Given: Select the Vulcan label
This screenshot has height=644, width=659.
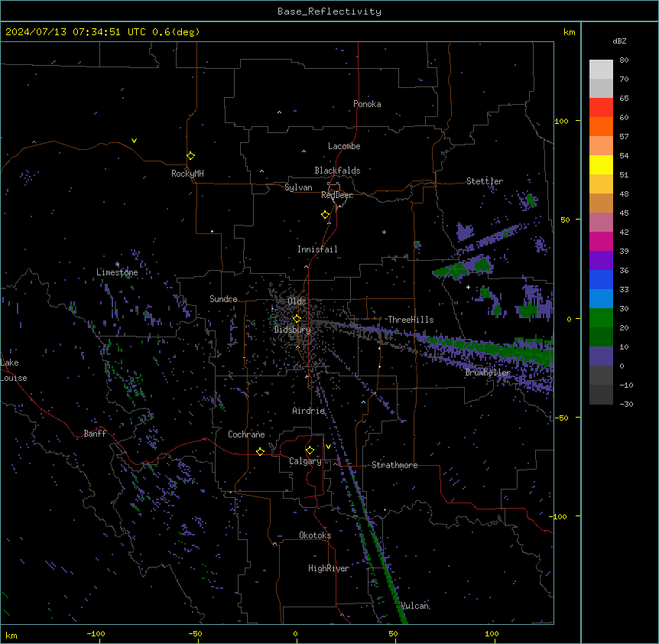Looking at the screenshot, I should [414, 606].
